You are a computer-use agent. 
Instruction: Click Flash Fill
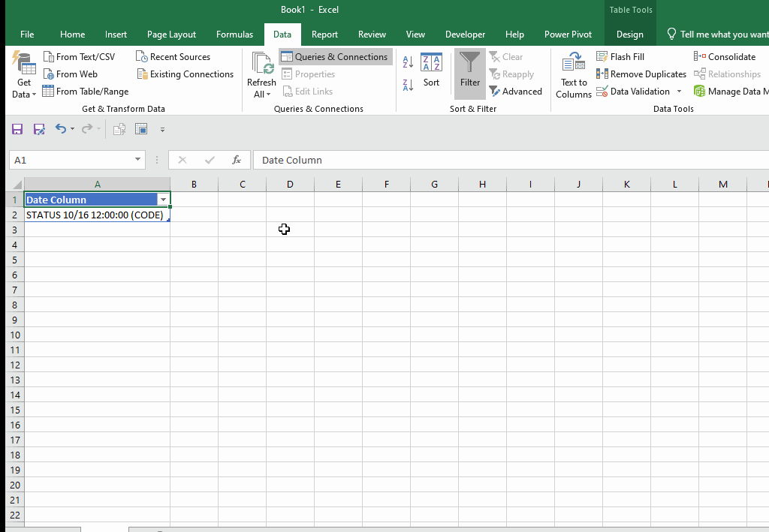click(x=620, y=57)
